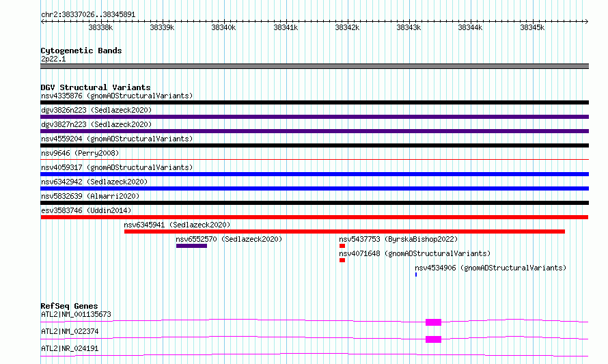Click the chr2:38337026..38345891 coordinate label
The width and height of the screenshot is (608, 364).
[88, 15]
